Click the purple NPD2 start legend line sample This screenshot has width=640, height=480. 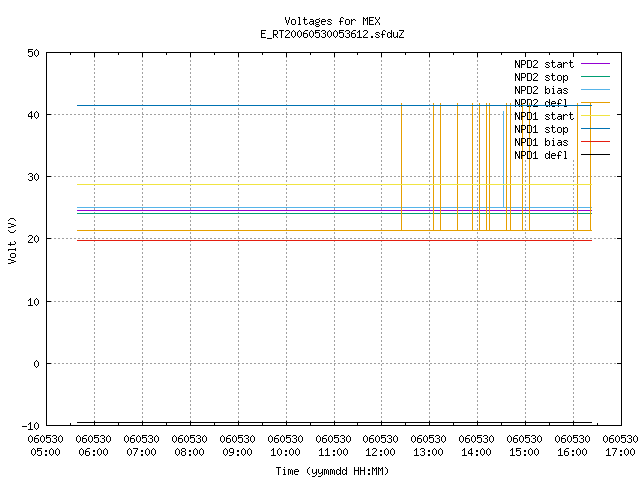tap(595, 64)
